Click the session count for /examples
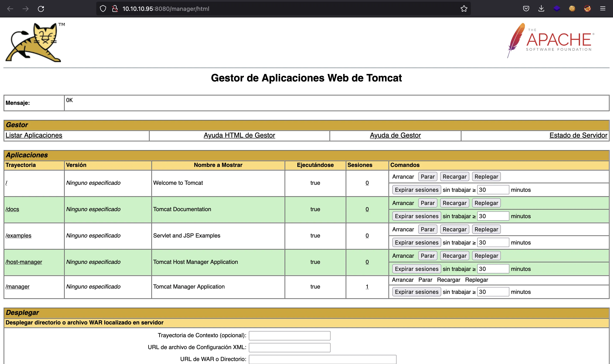 367,236
